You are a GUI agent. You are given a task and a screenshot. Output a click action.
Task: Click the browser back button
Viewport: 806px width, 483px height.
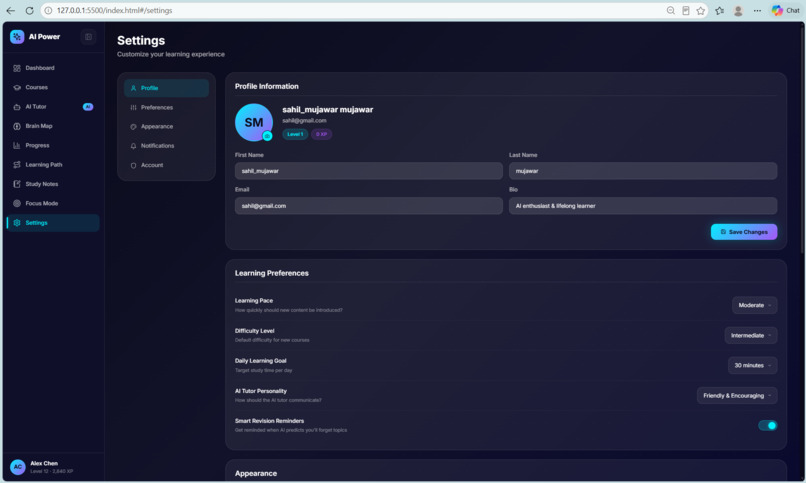click(x=10, y=10)
